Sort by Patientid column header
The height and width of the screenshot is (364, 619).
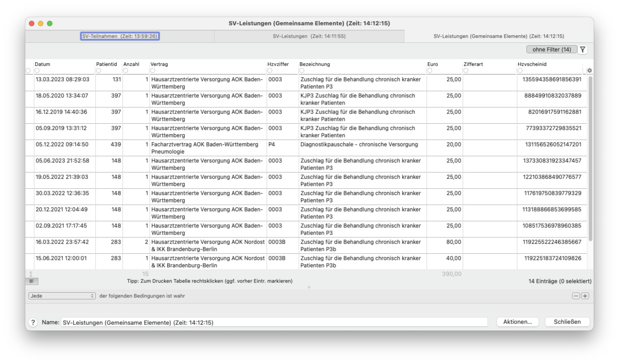[106, 64]
